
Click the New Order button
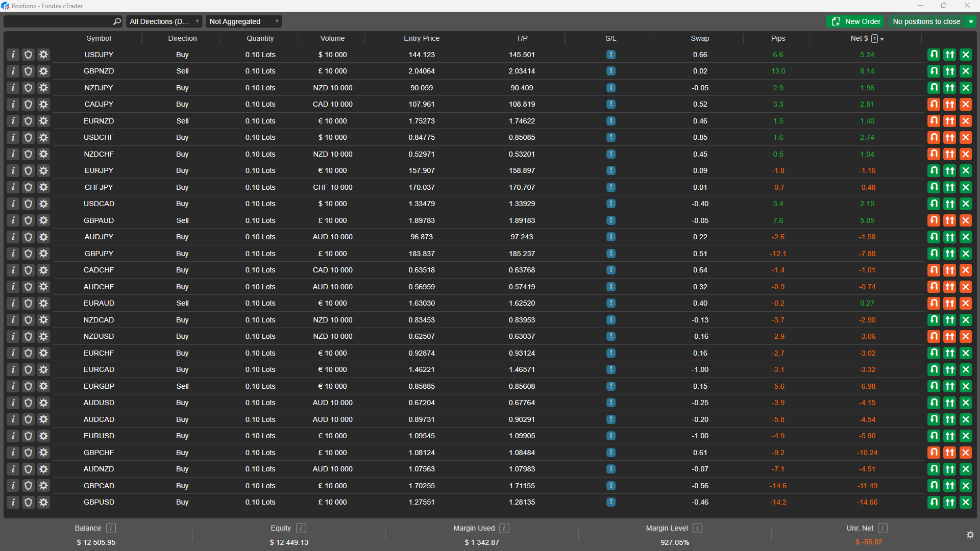tap(855, 21)
